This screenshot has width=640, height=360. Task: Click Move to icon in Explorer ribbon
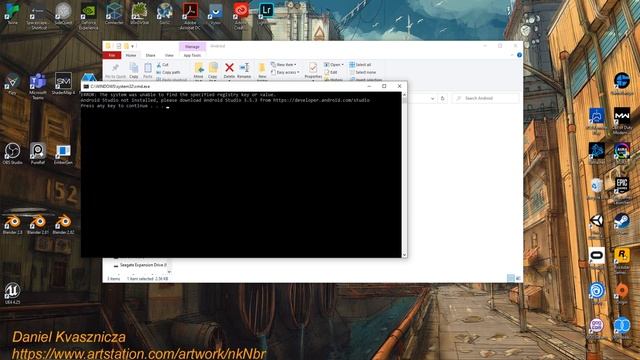click(x=198, y=70)
